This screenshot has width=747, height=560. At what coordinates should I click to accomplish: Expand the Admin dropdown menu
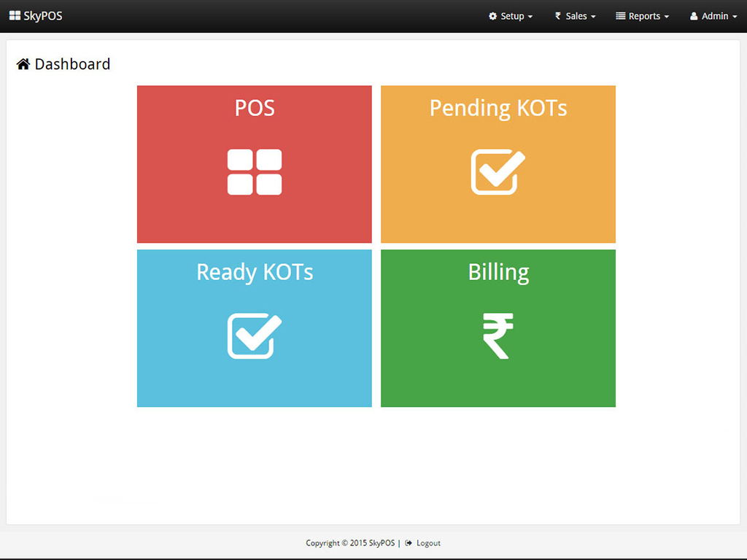coord(713,16)
